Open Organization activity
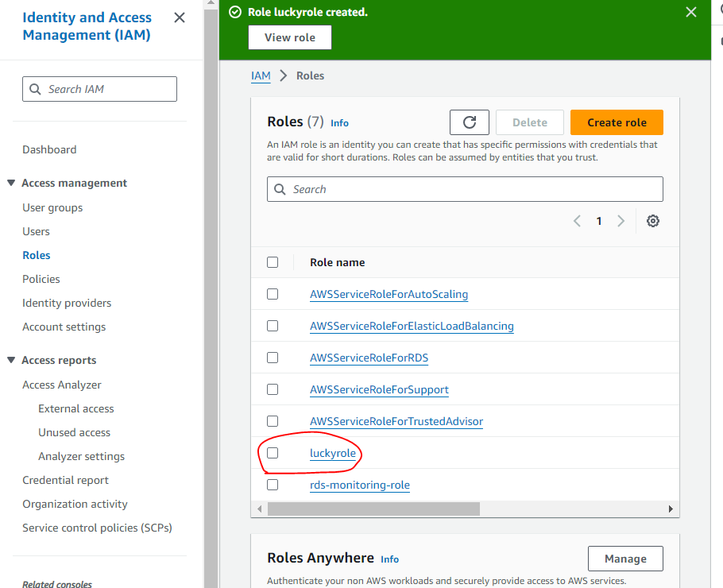 tap(75, 504)
